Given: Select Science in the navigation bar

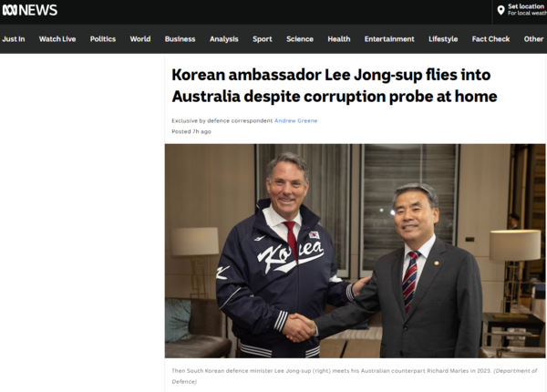Looking at the screenshot, I should click(300, 39).
